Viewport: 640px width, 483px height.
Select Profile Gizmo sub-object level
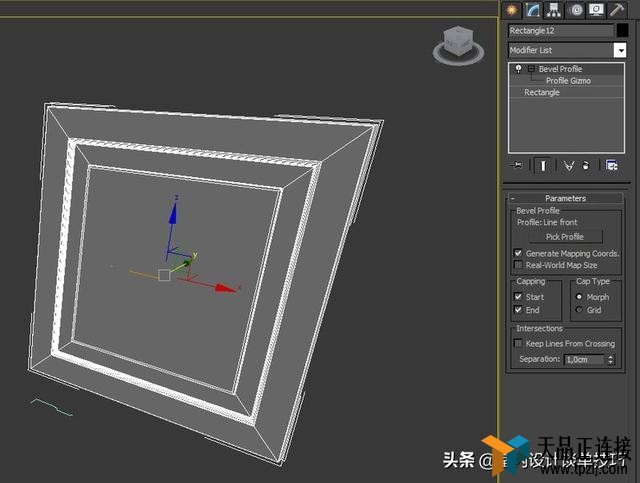[x=568, y=81]
